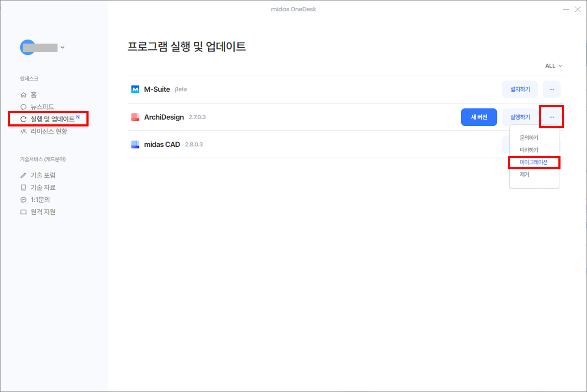Choose 마이그레이션 in the context menu
The width and height of the screenshot is (587, 392).
pyautogui.click(x=533, y=162)
